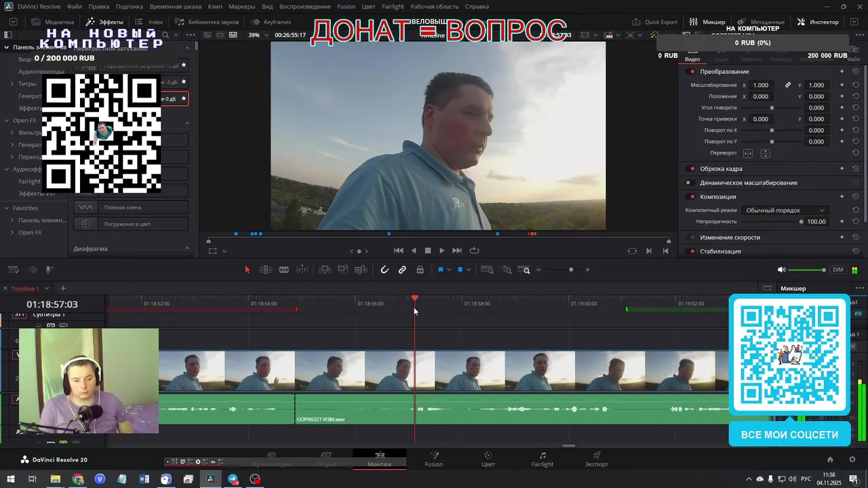Viewport: 868px width, 488px height.
Task: Select the Trim edit mode tool
Action: coord(266,270)
